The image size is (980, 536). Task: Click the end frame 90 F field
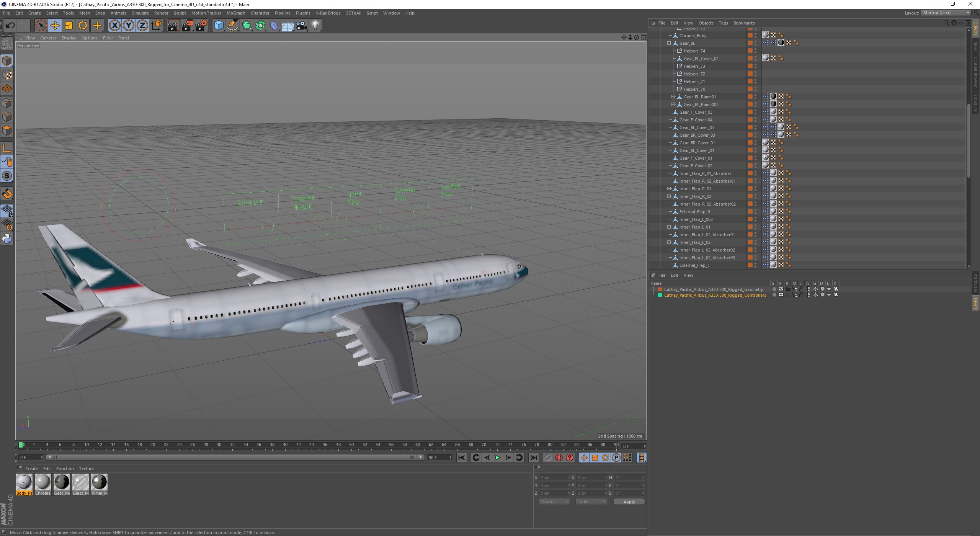point(439,458)
